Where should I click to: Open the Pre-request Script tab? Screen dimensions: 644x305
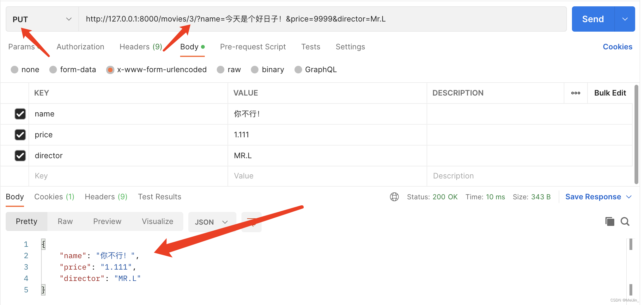(253, 47)
